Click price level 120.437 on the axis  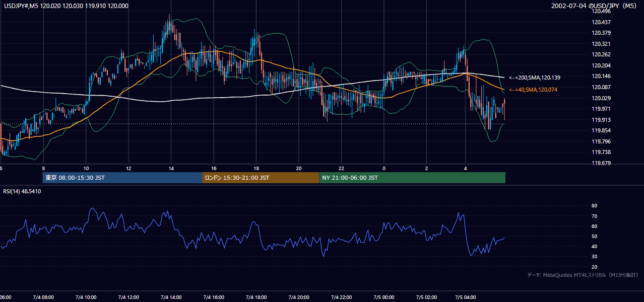coord(601,22)
